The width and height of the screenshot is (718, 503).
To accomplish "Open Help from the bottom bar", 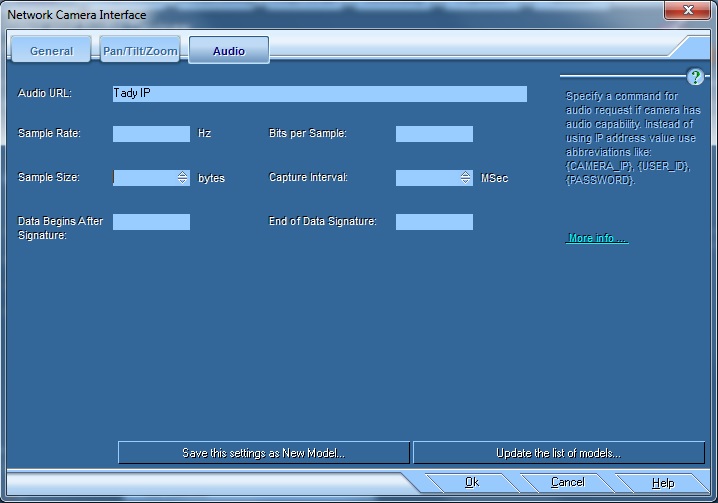I will coord(663,483).
